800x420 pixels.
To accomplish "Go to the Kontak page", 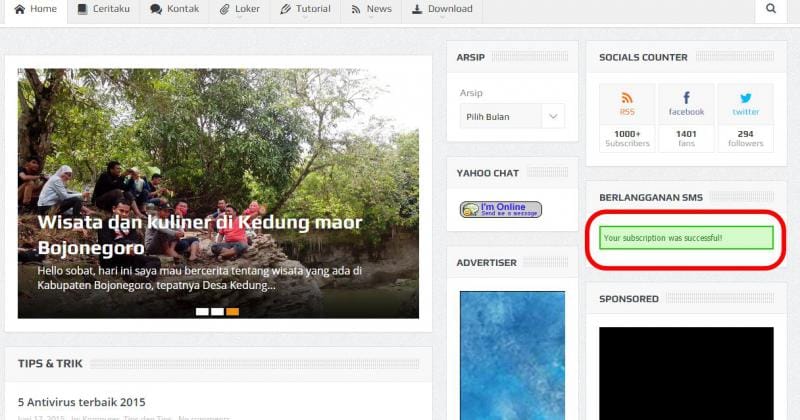I will coord(174,9).
